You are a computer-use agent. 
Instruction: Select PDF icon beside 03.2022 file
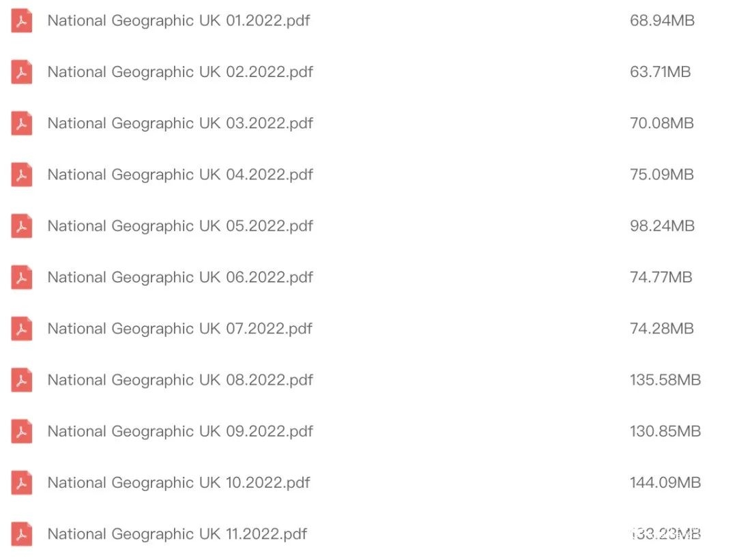(x=22, y=123)
